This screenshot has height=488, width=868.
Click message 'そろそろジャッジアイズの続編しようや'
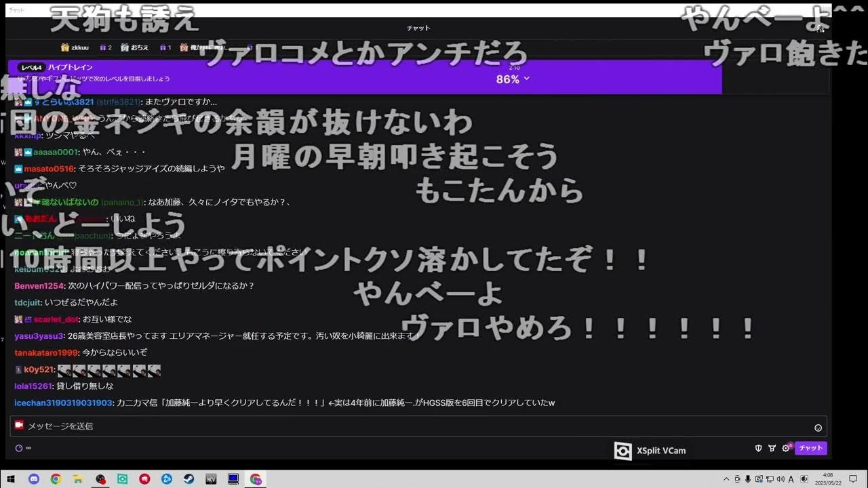(151, 168)
